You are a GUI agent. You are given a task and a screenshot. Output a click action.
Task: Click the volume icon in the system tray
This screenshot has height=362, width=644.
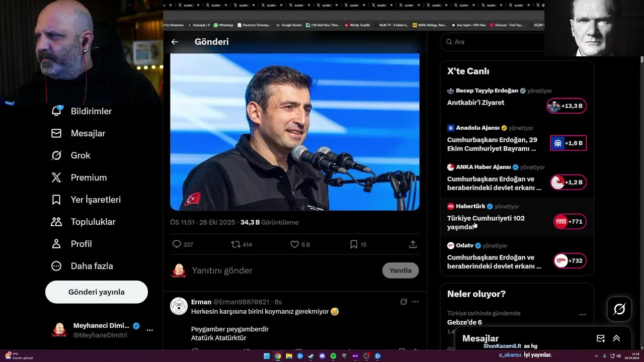pos(618,356)
